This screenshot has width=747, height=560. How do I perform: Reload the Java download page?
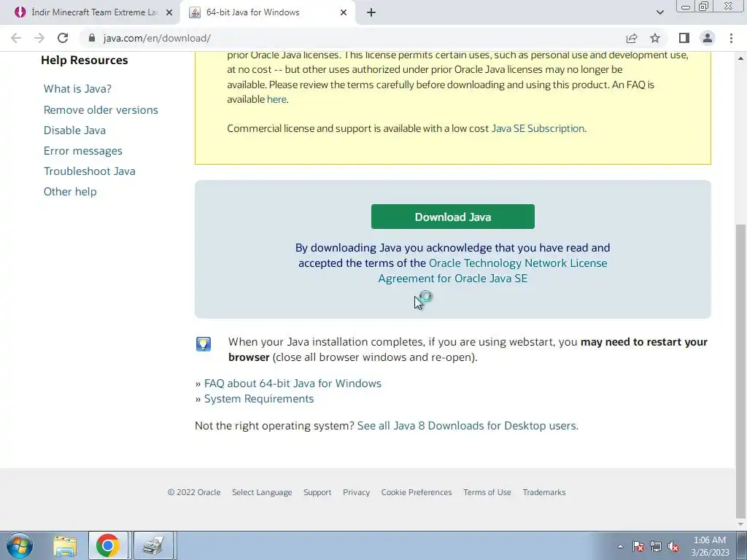click(x=63, y=38)
